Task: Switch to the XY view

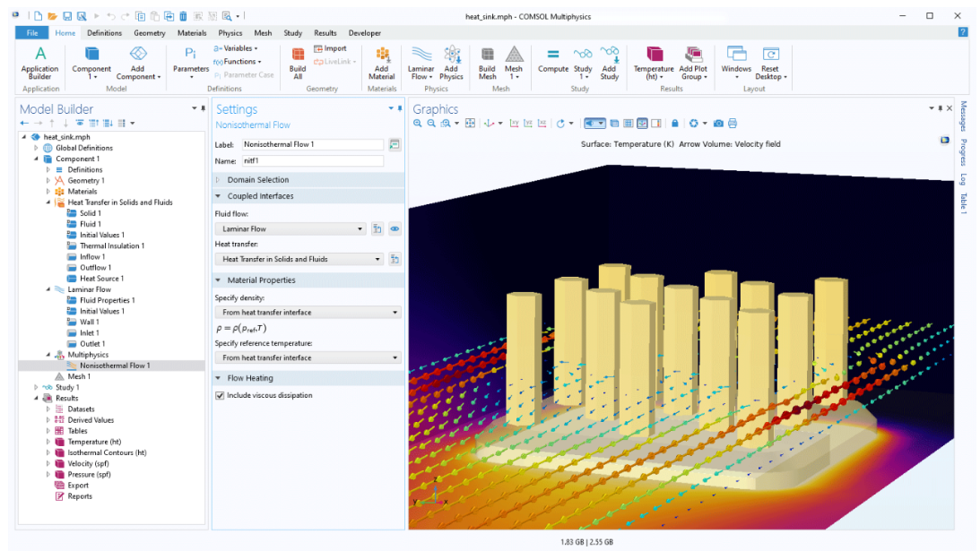Action: (x=515, y=124)
